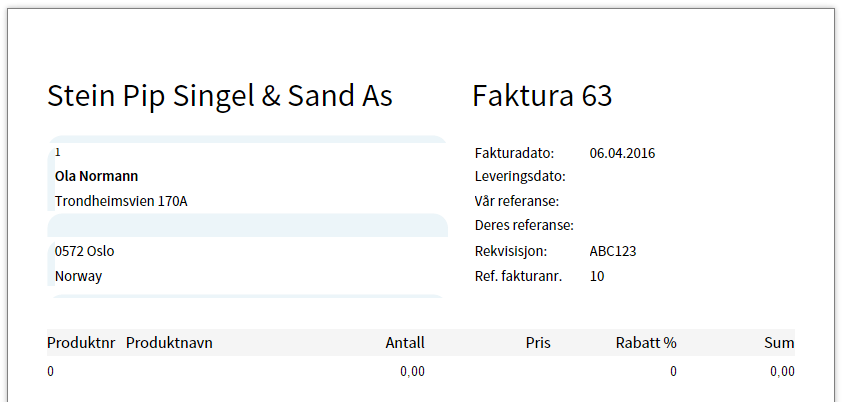Click the Sum column header

click(x=779, y=343)
